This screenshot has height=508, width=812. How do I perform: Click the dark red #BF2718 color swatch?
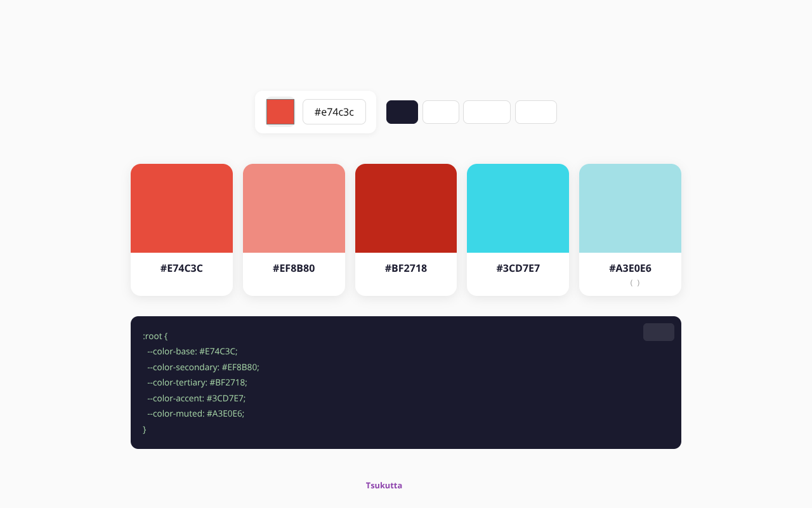[x=406, y=208]
